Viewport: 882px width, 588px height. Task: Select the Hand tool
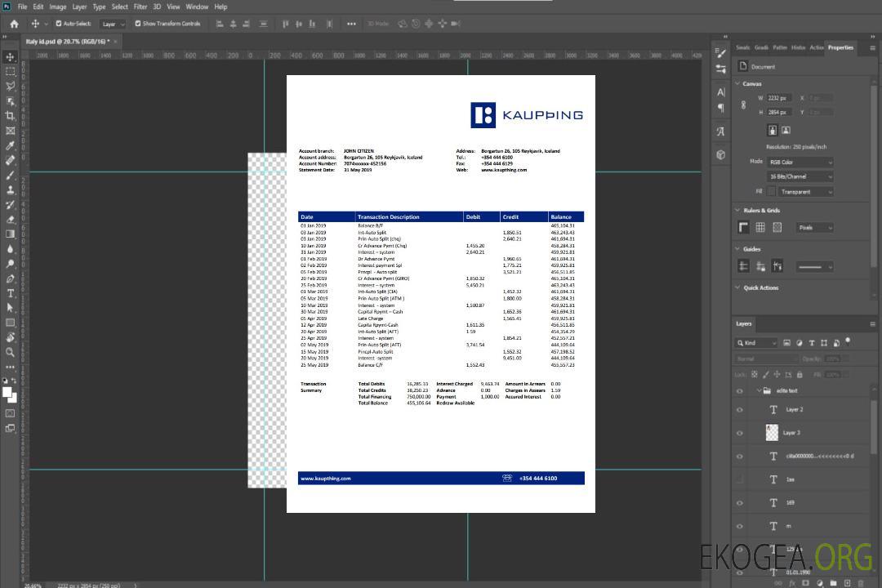10,337
